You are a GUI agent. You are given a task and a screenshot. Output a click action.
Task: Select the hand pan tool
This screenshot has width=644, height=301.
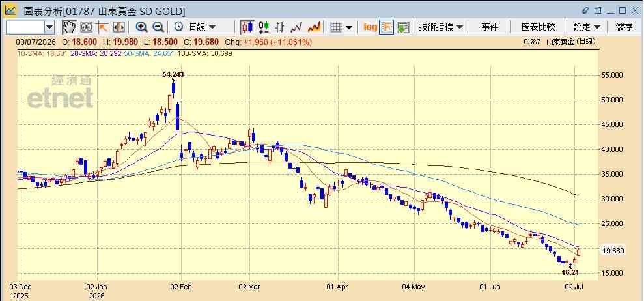[70, 27]
